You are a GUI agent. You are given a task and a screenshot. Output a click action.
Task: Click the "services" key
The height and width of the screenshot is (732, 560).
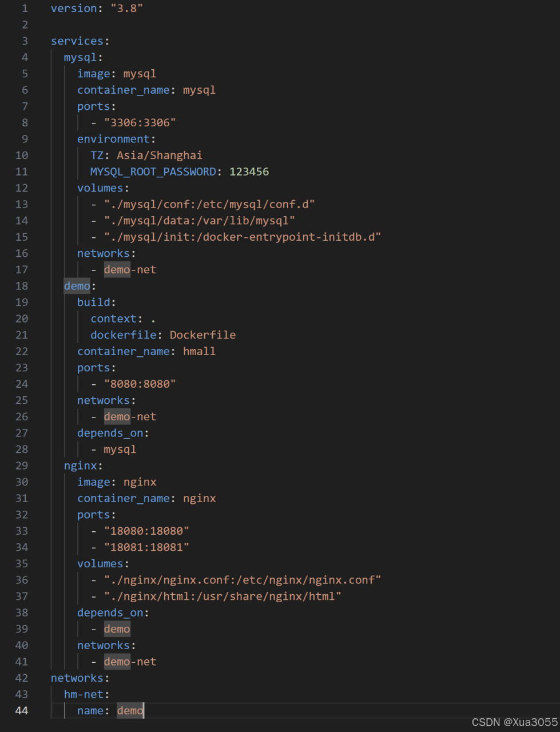[x=77, y=41]
